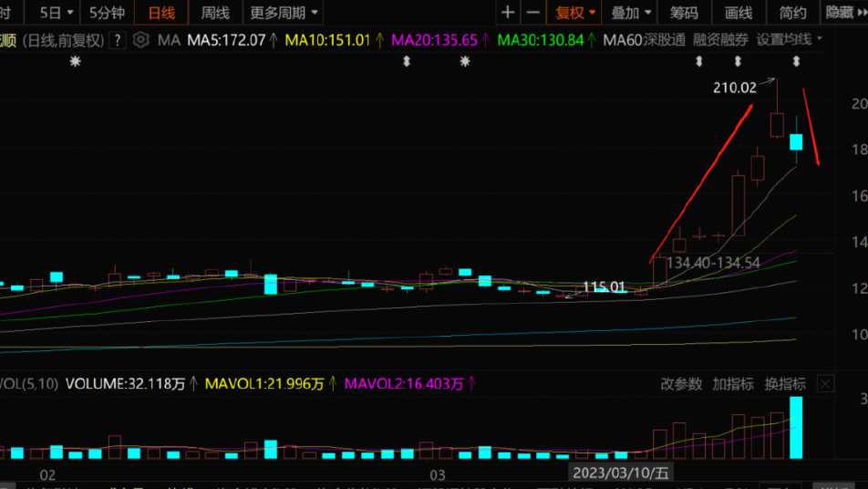Open the 画线 drawing tools
Screen dimensions: 868x489
(x=739, y=12)
